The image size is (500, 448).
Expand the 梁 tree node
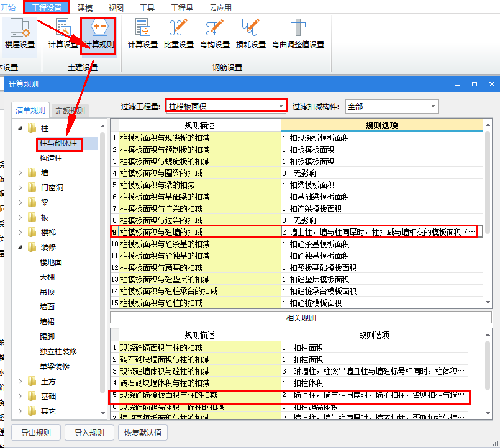20,202
